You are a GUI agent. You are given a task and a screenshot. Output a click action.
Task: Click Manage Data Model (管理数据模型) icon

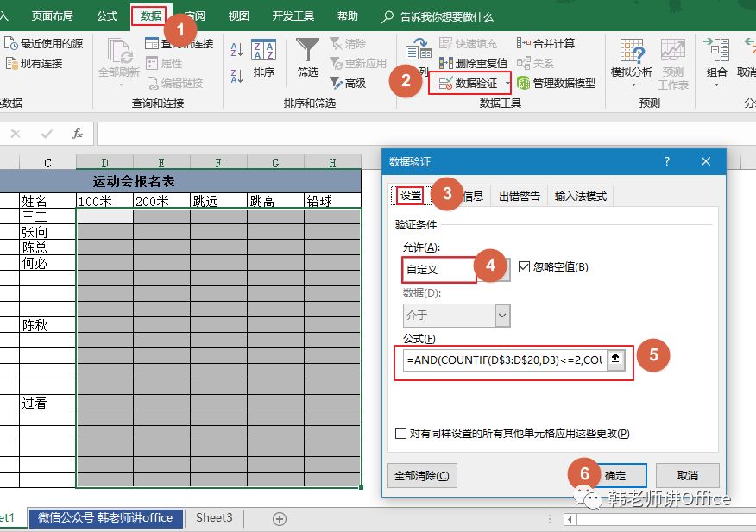pyautogui.click(x=523, y=84)
